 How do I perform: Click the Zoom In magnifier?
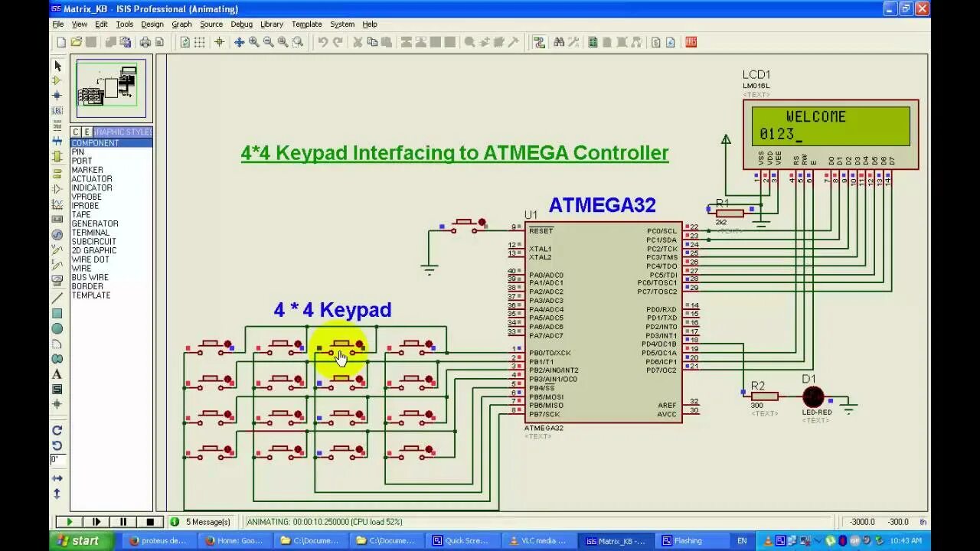[253, 42]
